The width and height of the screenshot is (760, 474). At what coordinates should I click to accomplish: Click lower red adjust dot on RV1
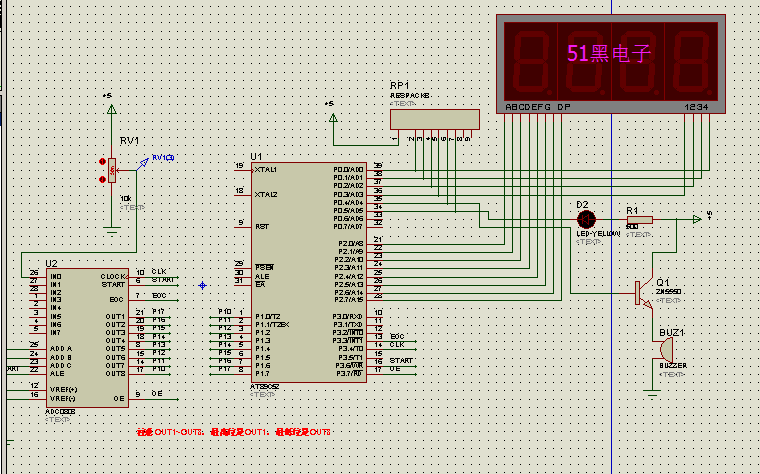(x=102, y=179)
